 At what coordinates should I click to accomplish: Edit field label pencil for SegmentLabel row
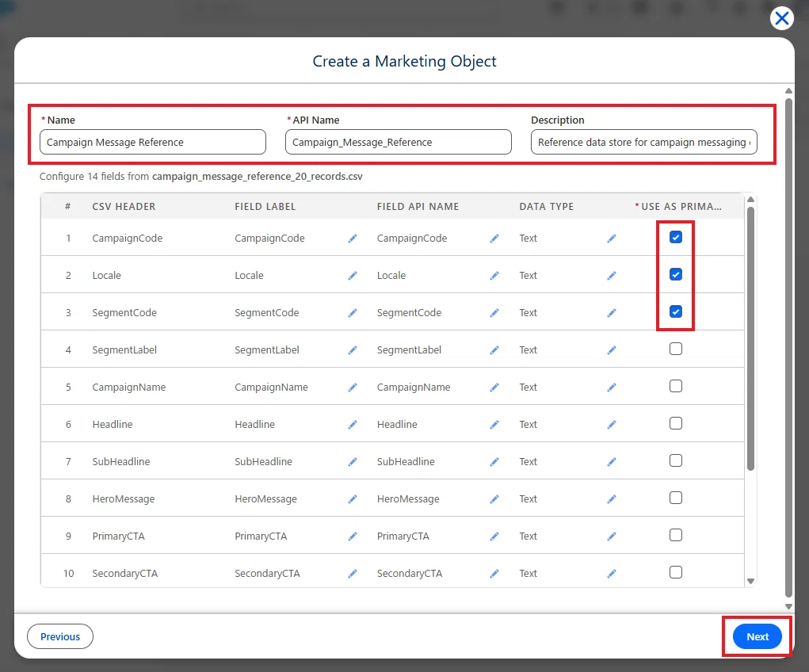[353, 350]
